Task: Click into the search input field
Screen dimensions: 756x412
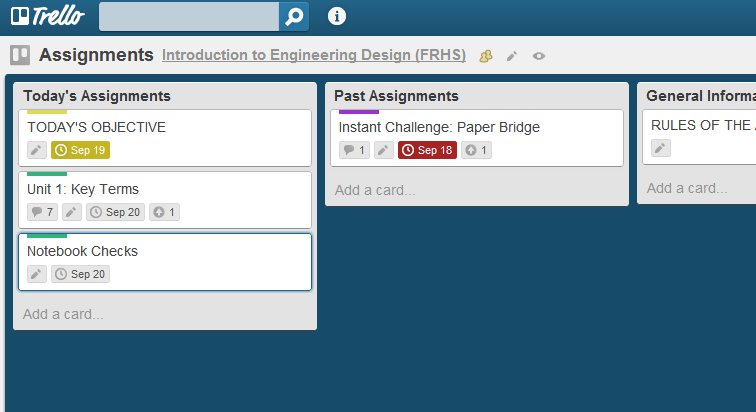Action: click(x=189, y=16)
